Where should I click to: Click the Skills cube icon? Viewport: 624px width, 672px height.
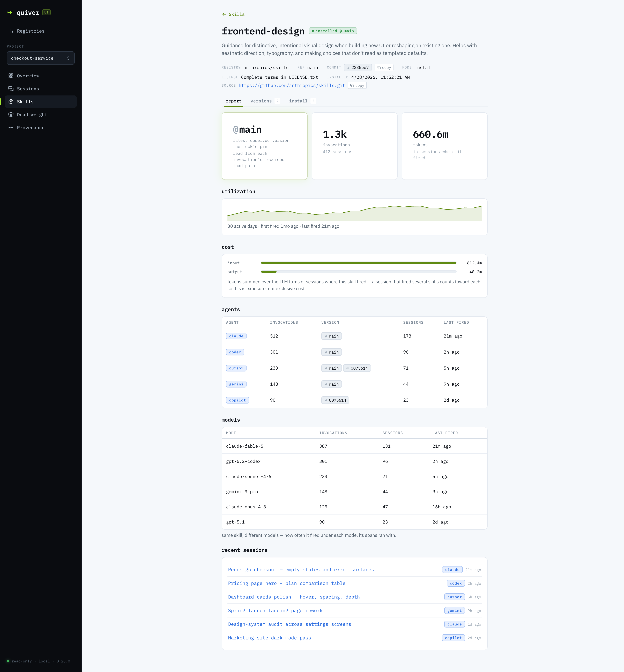pos(11,102)
